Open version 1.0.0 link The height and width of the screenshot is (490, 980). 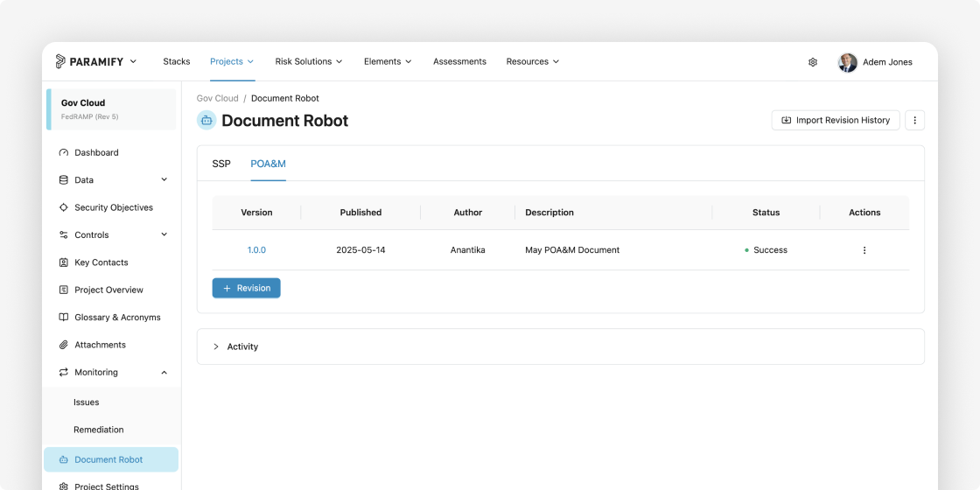pos(256,250)
